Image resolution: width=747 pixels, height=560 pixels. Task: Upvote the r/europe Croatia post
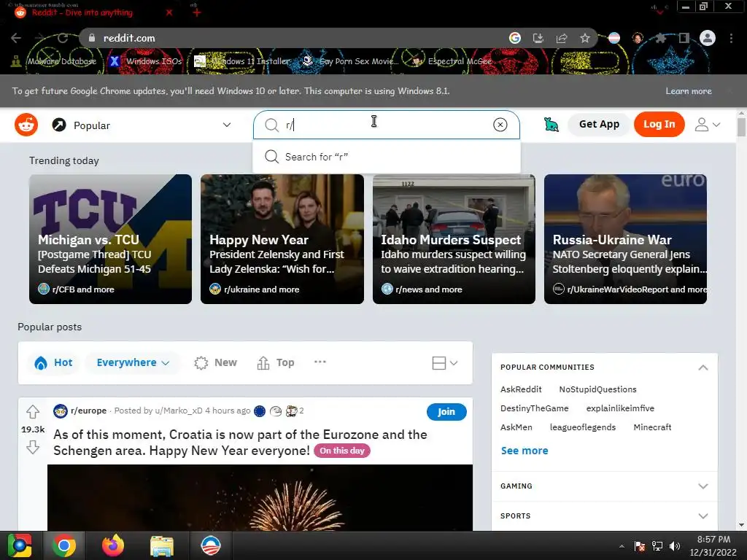coord(33,411)
